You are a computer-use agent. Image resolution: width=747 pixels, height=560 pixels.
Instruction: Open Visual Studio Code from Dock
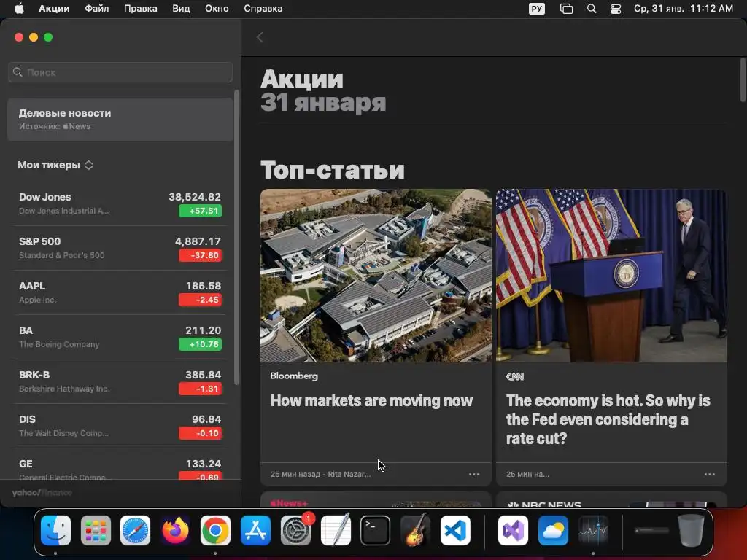(455, 530)
